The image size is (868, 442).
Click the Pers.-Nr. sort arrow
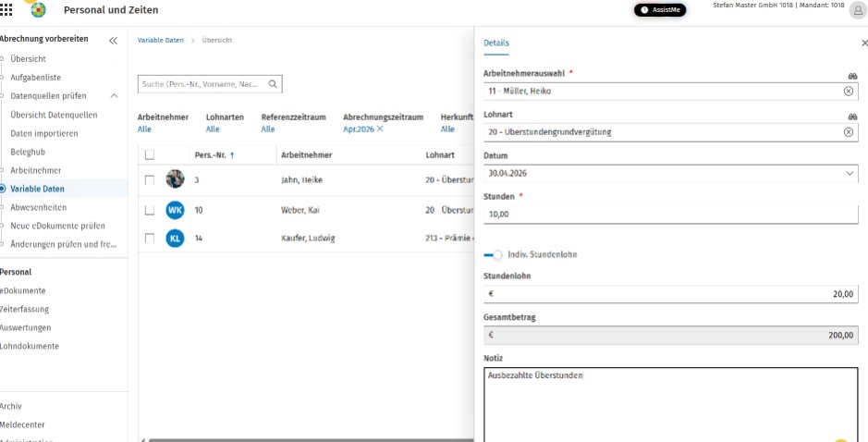pyautogui.click(x=232, y=155)
